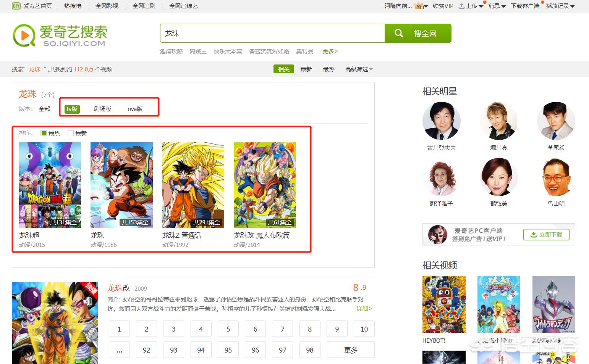Click 下载客户端 link
The width and height of the screenshot is (589, 364).
[525, 6]
